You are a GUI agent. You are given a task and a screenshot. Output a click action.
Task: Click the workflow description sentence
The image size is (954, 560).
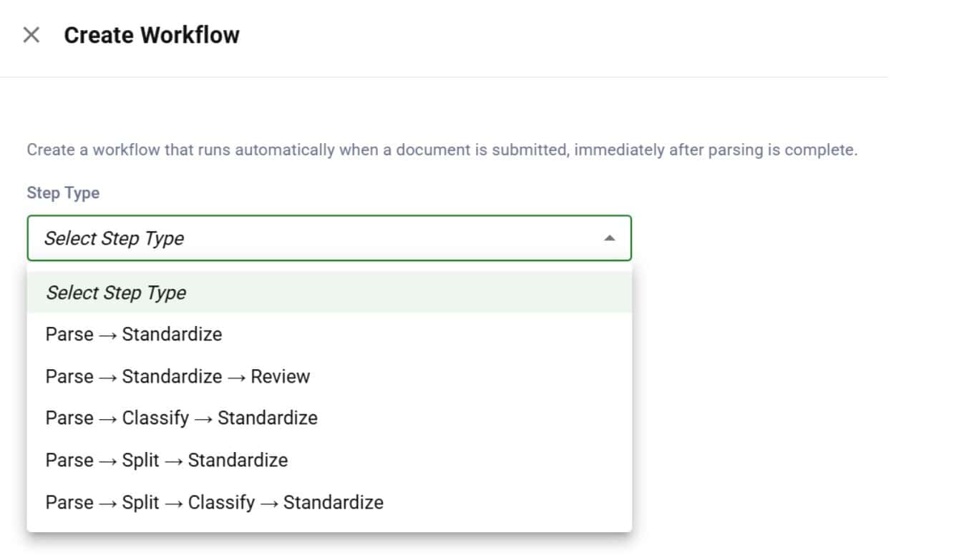point(442,150)
